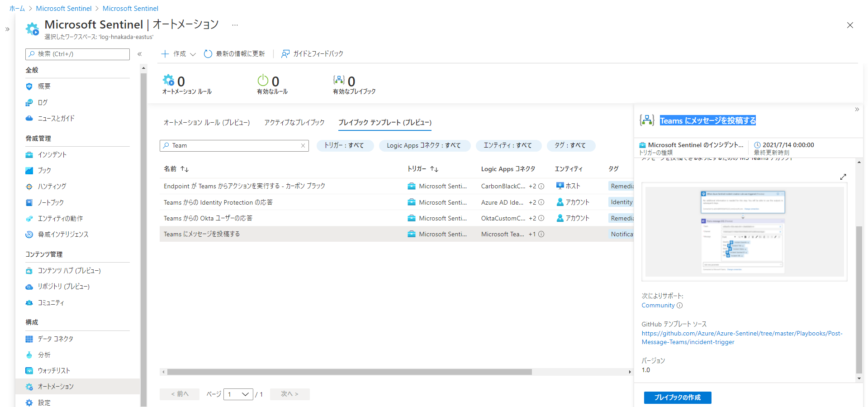868x407 pixels.
Task: Click the sidebar vertical scrollbar
Action: click(143, 240)
